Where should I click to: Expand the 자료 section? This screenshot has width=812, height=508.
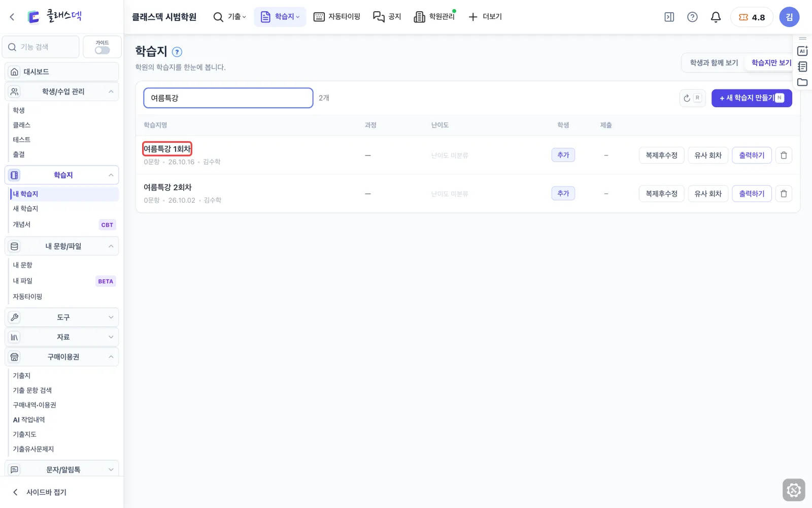tap(62, 337)
